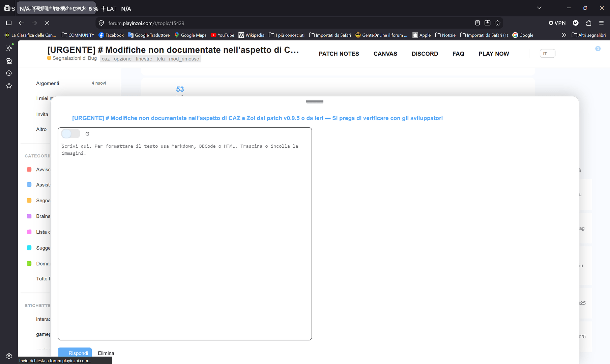610x364 pixels.
Task: Open the Importati da Safari bookmarks folder
Action: 330,35
